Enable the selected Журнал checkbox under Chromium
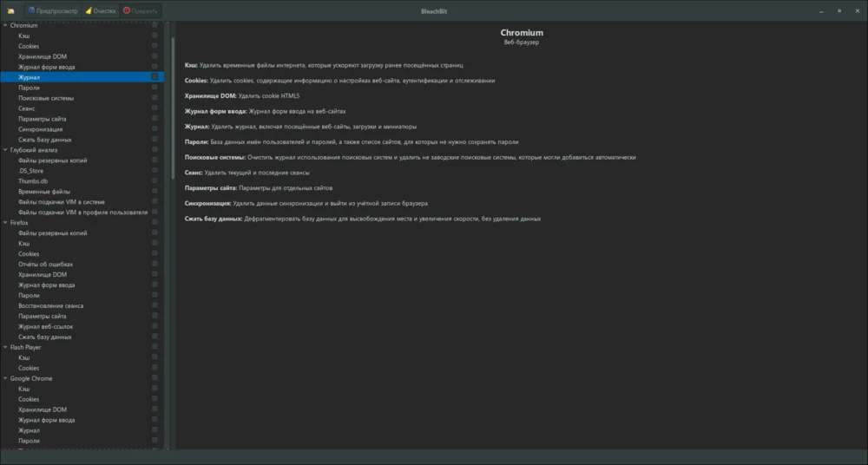Viewport: 868px width, 465px height. [x=155, y=77]
